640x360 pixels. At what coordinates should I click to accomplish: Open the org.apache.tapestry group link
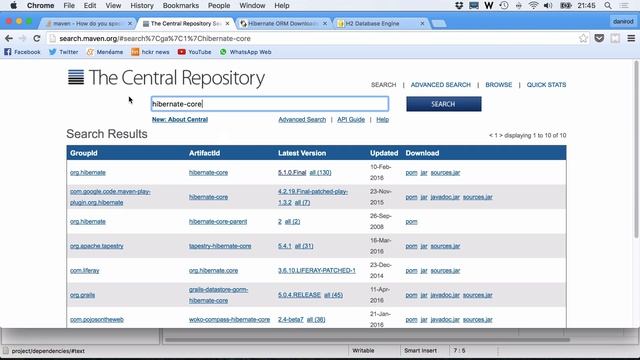coord(96,246)
